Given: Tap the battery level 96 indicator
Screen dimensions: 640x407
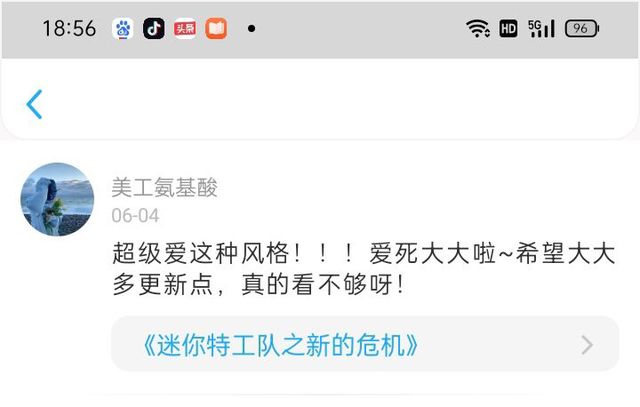Looking at the screenshot, I should tap(582, 29).
